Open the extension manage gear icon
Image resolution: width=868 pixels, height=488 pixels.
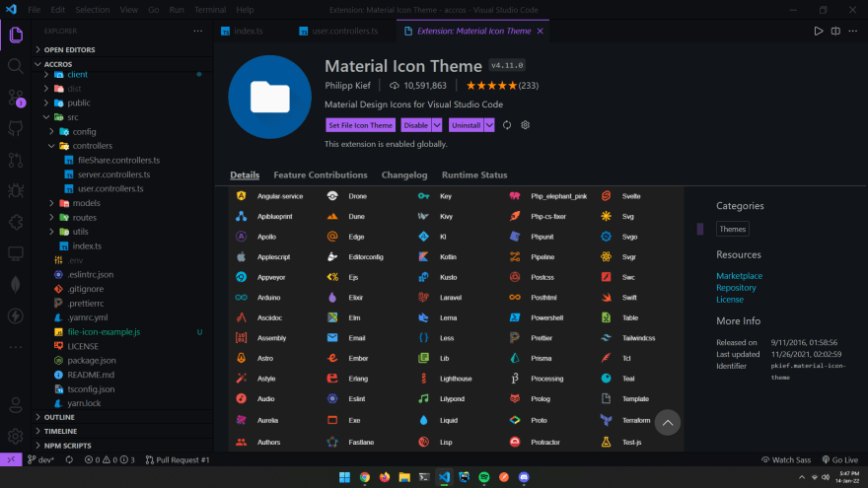click(x=526, y=125)
